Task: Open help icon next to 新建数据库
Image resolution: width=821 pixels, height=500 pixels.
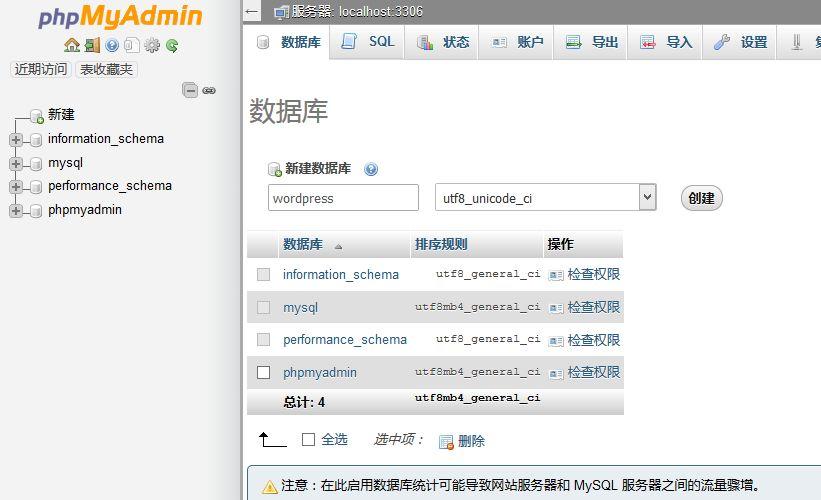Action: [371, 169]
